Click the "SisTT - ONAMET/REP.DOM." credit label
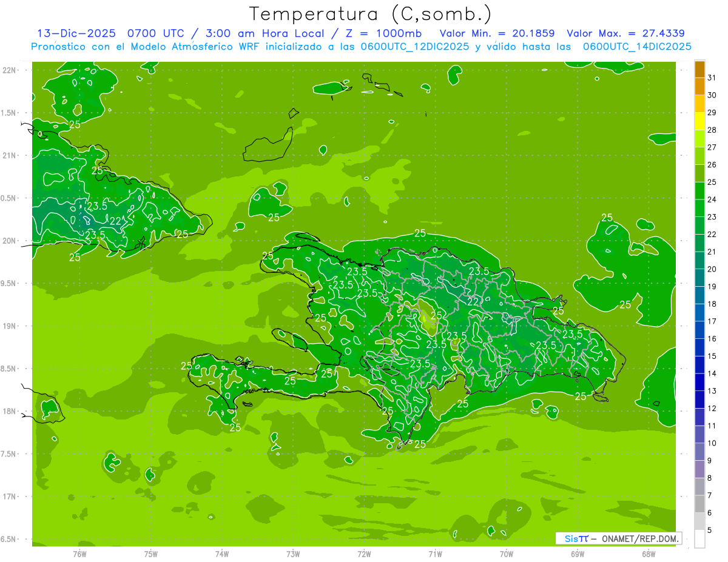 click(618, 538)
